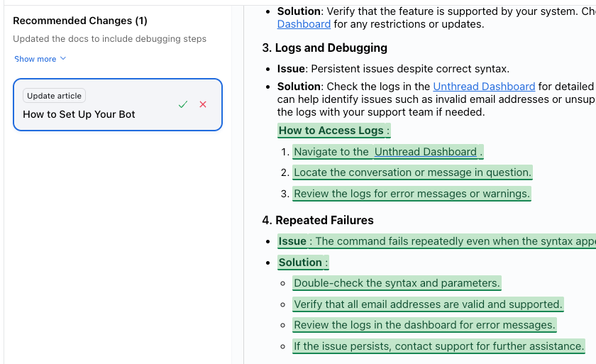Open Unthread Dashboard link in the Navigate step
The image size is (596, 364).
(426, 152)
